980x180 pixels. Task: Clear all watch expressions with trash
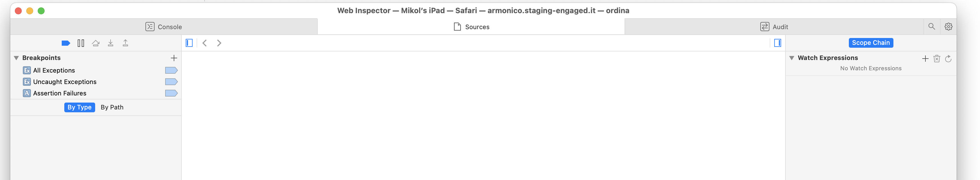937,59
